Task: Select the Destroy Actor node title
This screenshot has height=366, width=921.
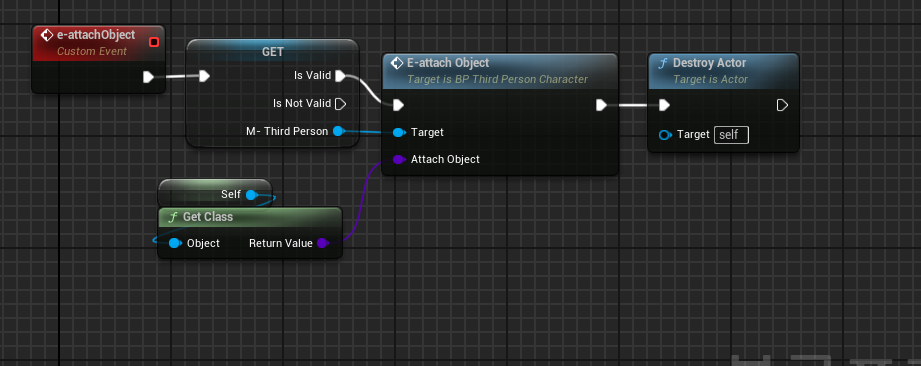Action: (710, 63)
